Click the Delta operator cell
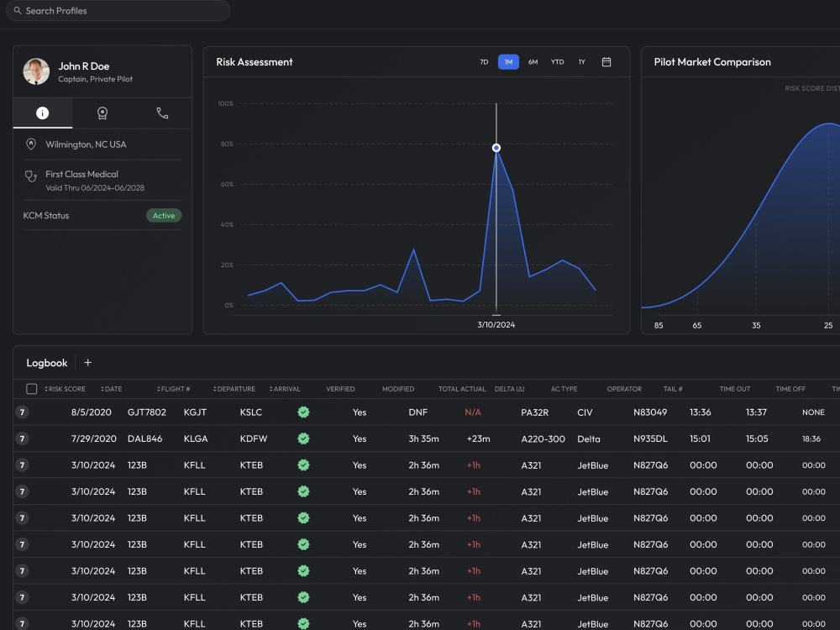The width and height of the screenshot is (840, 630). click(x=589, y=438)
